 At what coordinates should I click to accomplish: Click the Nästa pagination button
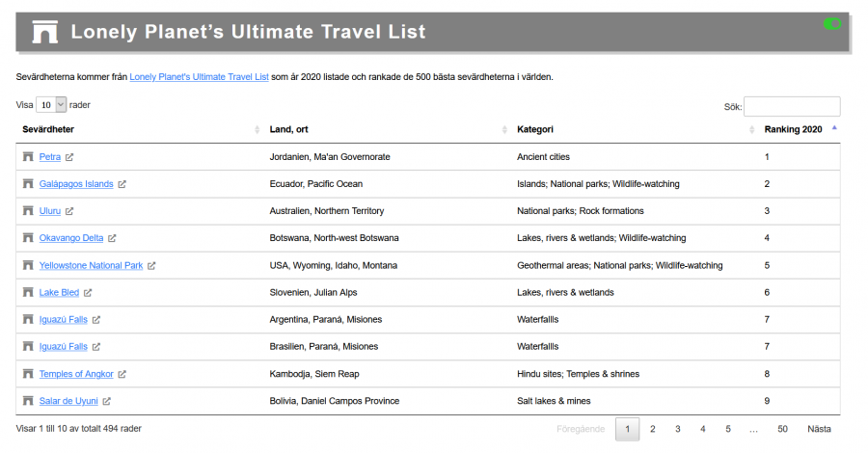[819, 429]
